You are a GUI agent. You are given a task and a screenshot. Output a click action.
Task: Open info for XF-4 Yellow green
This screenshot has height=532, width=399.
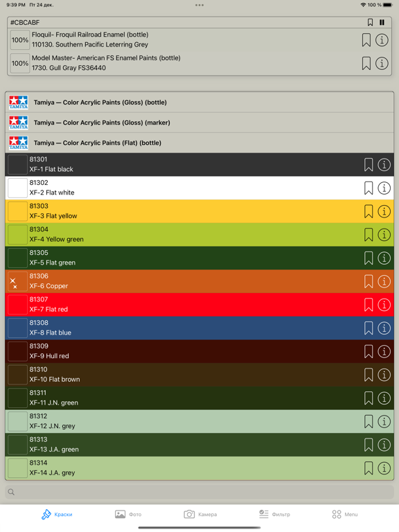pos(384,235)
